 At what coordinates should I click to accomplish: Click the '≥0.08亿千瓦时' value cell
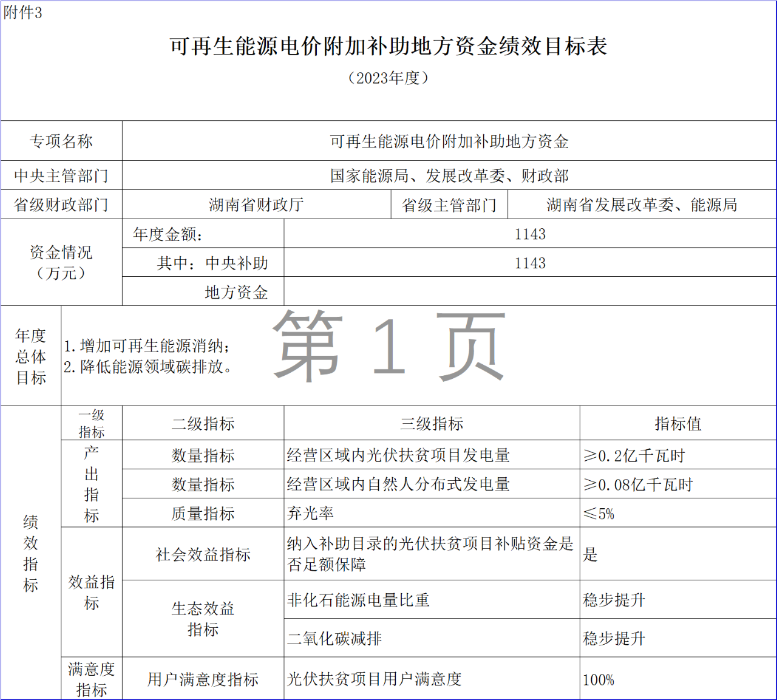tap(678, 484)
